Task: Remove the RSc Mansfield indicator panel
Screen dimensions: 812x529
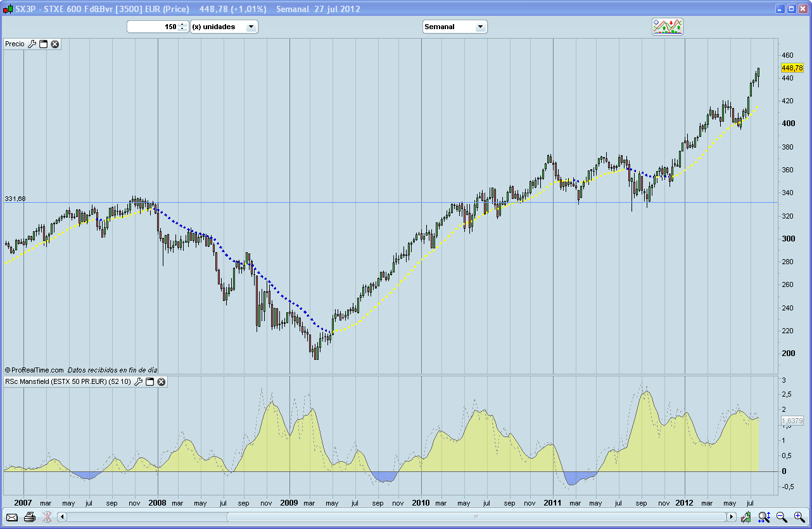Action: click(x=162, y=382)
